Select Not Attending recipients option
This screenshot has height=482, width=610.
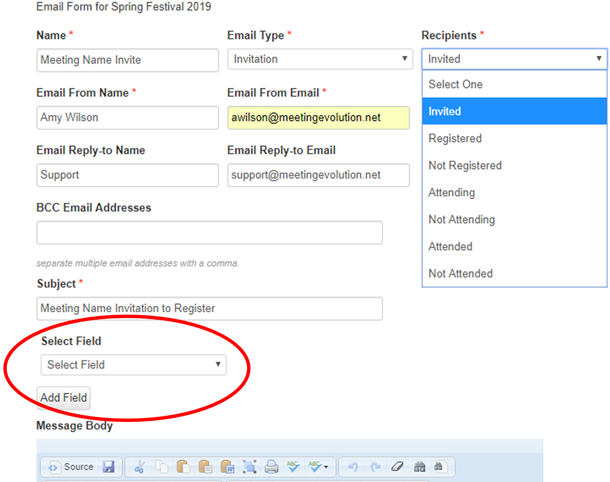coord(461,220)
